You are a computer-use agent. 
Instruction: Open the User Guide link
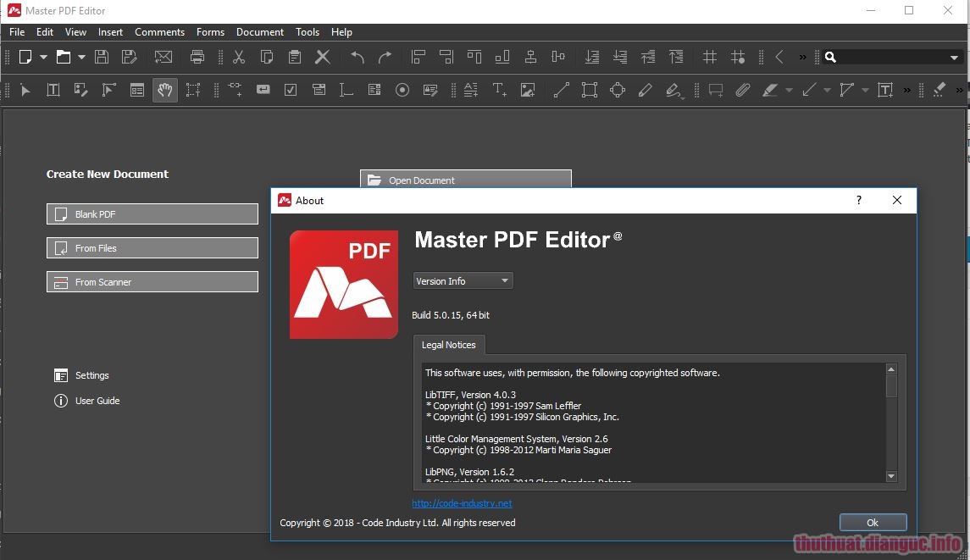click(87, 401)
